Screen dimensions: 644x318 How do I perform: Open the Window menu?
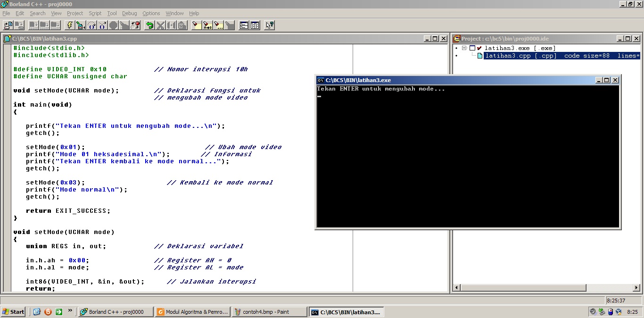[175, 13]
